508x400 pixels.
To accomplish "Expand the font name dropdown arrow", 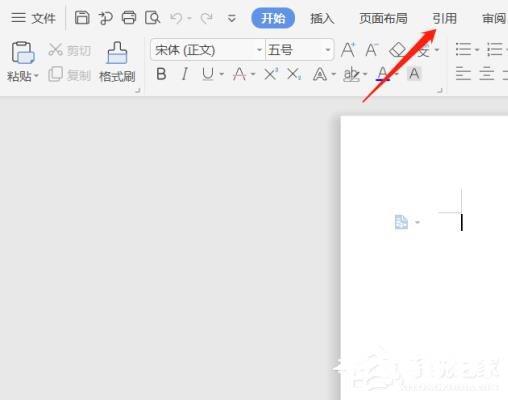I will [260, 50].
